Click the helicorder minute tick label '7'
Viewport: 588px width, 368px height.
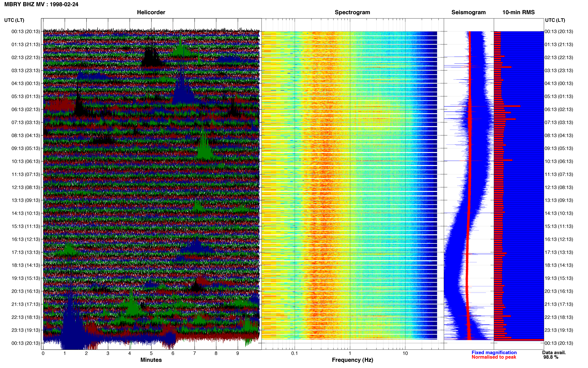coord(195,353)
